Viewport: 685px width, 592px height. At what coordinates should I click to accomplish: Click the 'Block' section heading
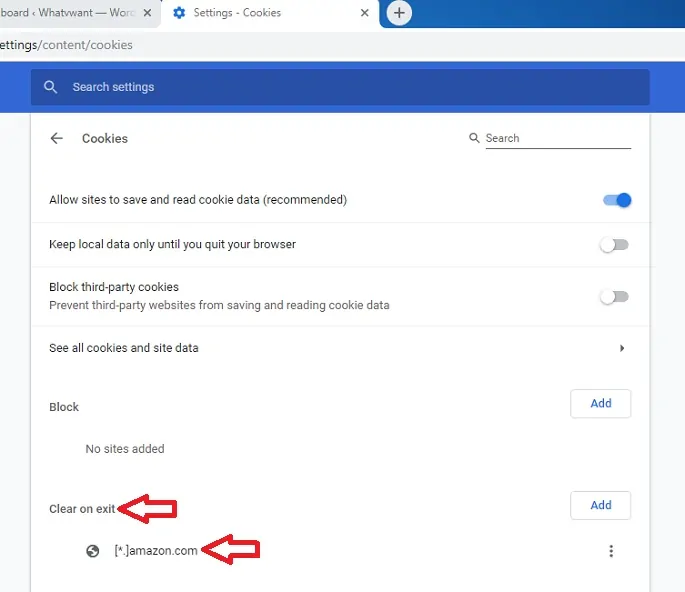click(x=64, y=407)
